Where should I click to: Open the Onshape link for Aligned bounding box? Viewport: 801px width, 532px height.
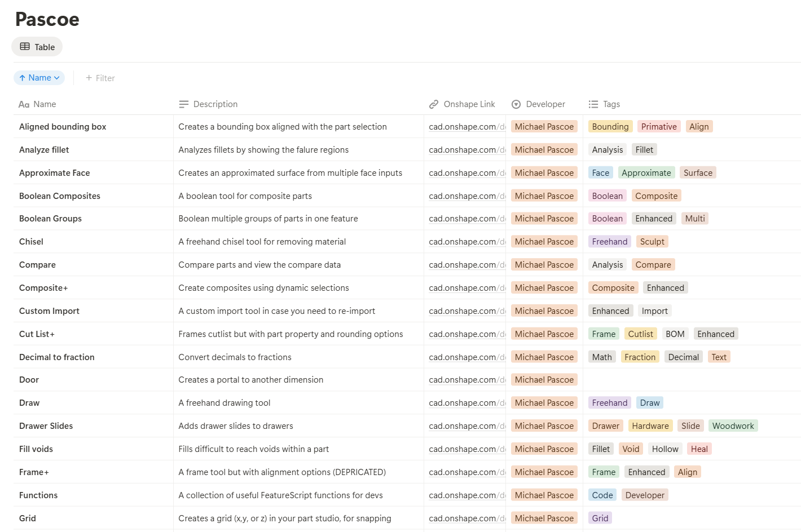tap(466, 127)
